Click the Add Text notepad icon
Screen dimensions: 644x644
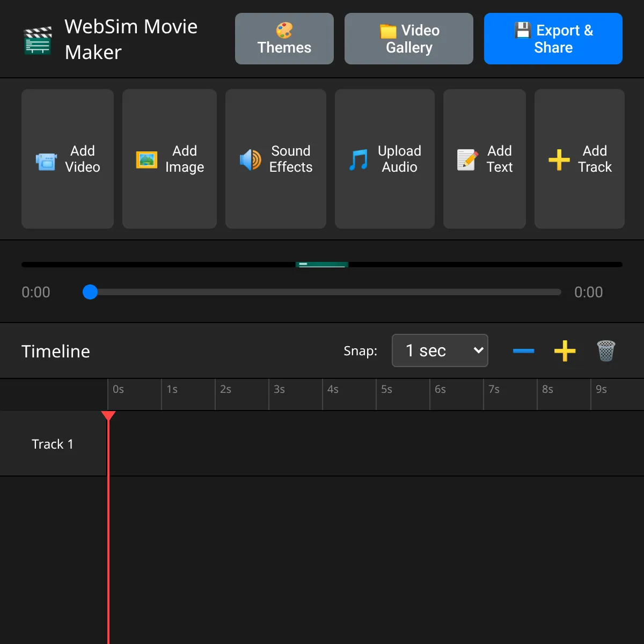467,160
